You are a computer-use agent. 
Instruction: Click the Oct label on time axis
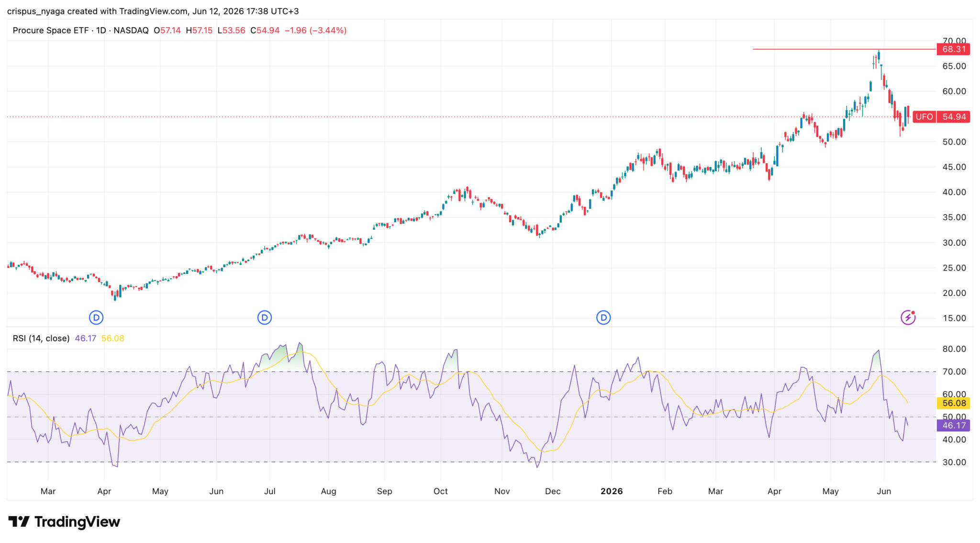pos(441,491)
